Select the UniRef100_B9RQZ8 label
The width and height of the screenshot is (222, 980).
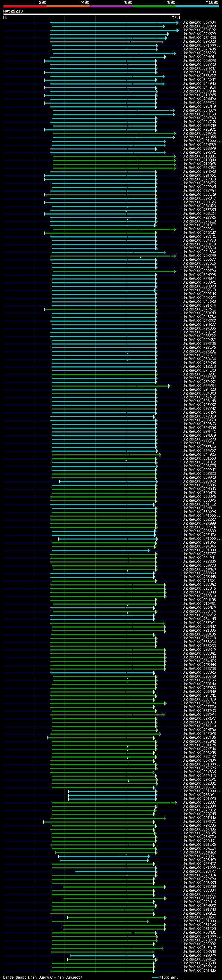(x=199, y=41)
